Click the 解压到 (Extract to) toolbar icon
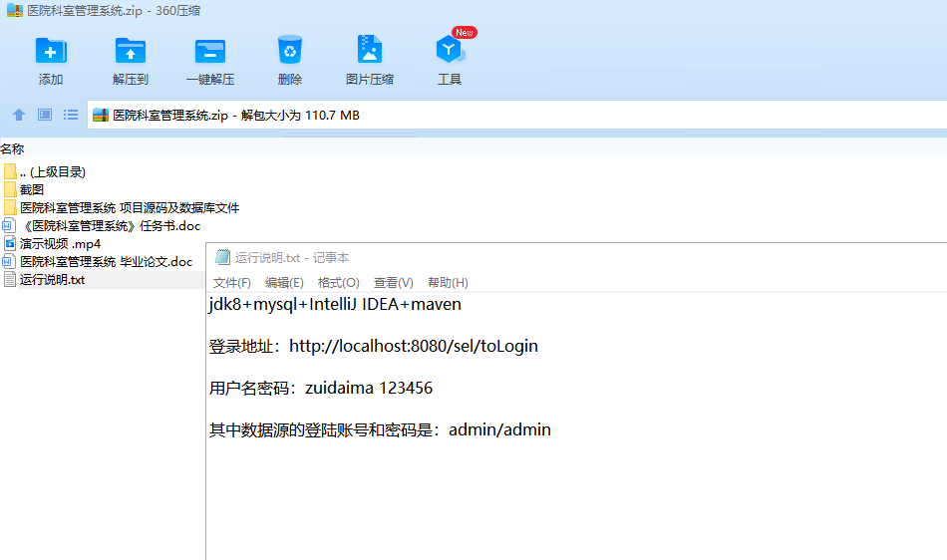 131,51
